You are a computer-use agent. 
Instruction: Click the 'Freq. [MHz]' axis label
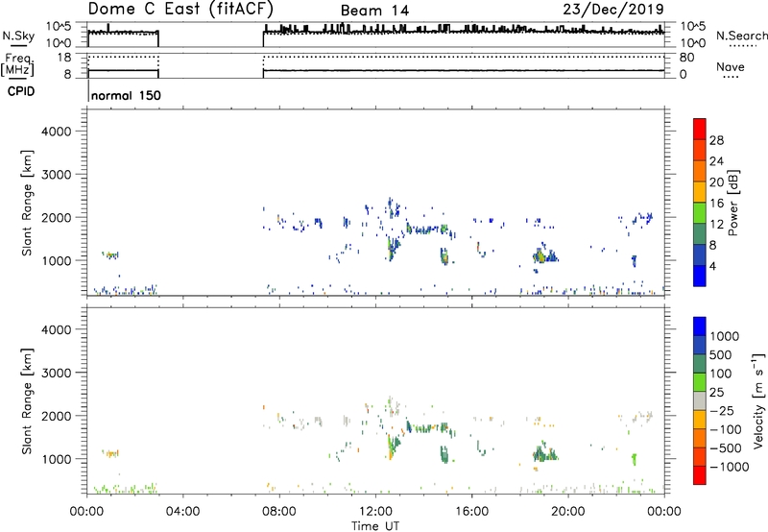[x=17, y=65]
